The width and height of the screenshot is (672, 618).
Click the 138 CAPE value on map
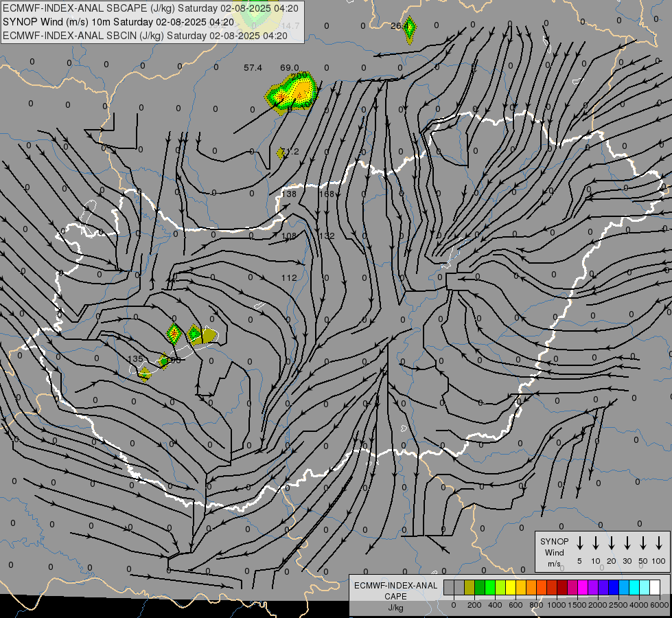pos(289,194)
